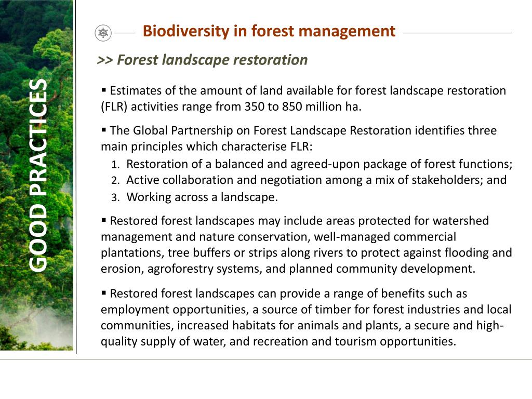Click the bullet beginning "Estimates of the amount of land"

click(303, 98)
